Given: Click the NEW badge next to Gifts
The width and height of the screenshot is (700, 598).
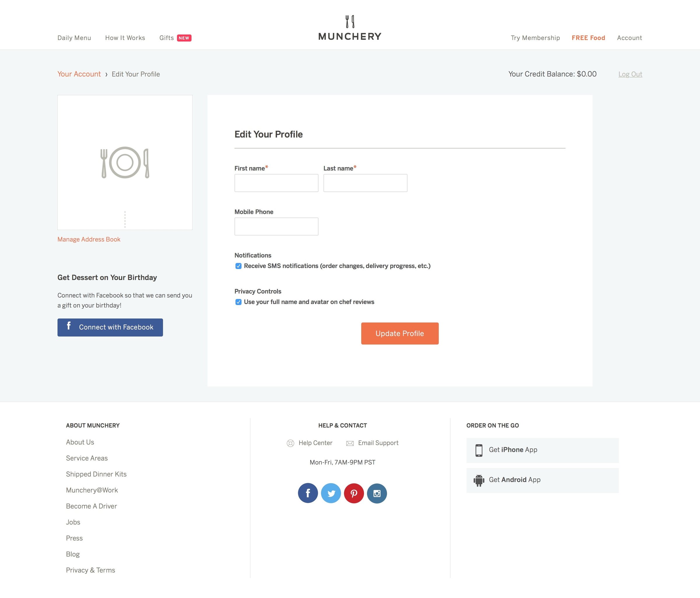Looking at the screenshot, I should (x=184, y=38).
